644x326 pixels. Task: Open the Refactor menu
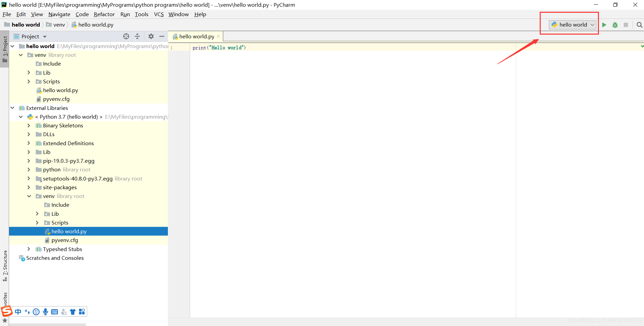point(104,14)
